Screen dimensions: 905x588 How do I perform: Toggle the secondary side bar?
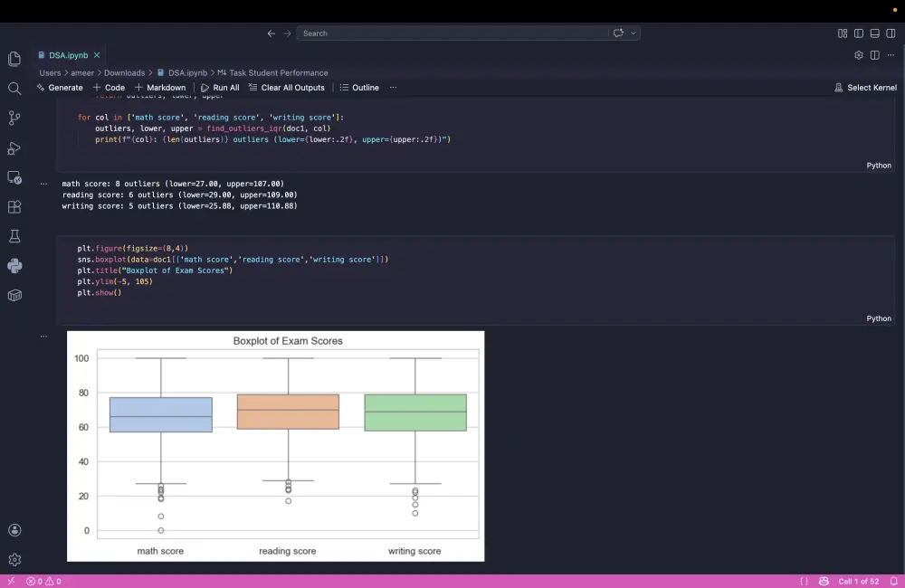tap(891, 33)
